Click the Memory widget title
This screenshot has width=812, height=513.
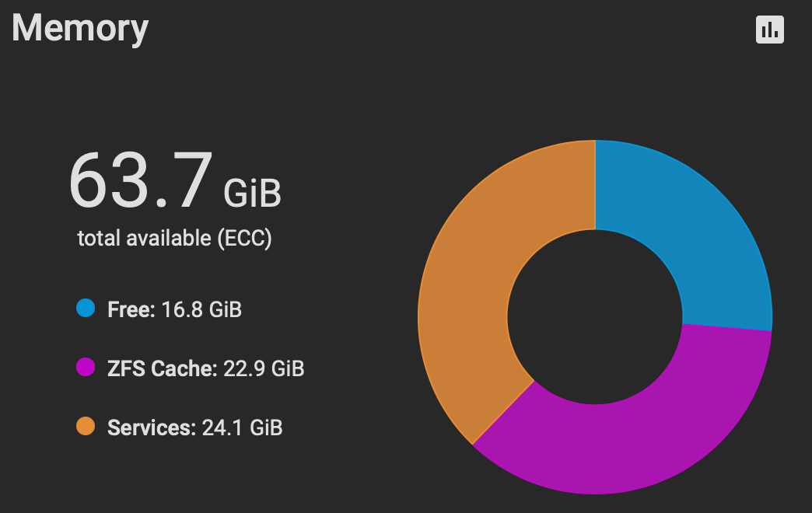80,29
